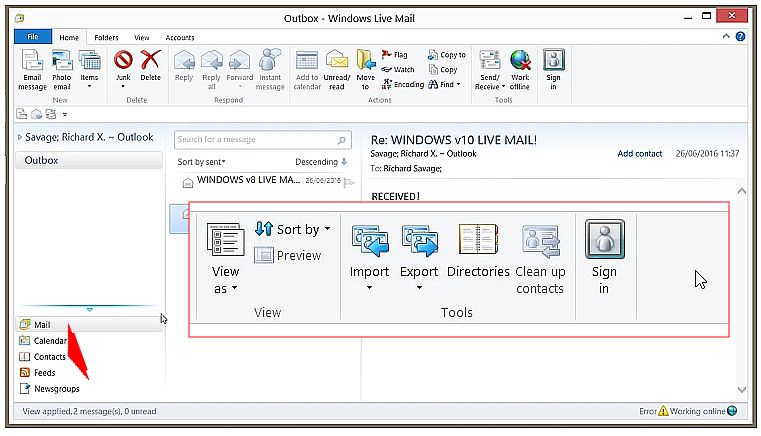Open Help via the question mark icon
This screenshot has height=436, width=761.
coord(740,36)
